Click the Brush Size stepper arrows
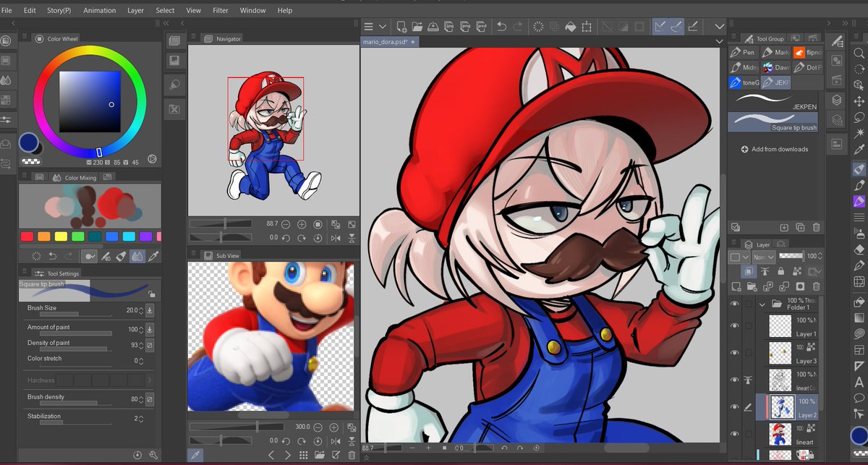This screenshot has height=465, width=868. tap(140, 310)
